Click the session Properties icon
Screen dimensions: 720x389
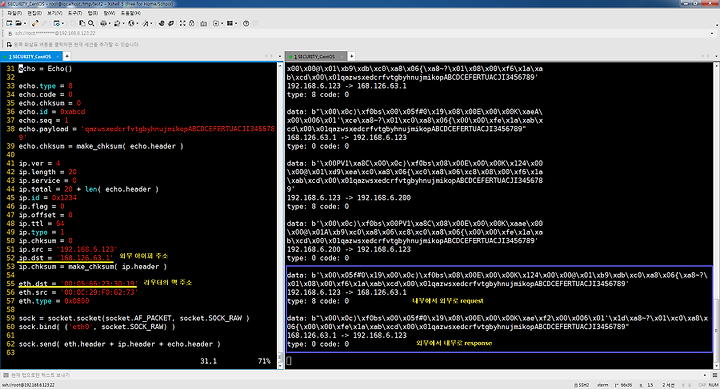click(x=57, y=23)
